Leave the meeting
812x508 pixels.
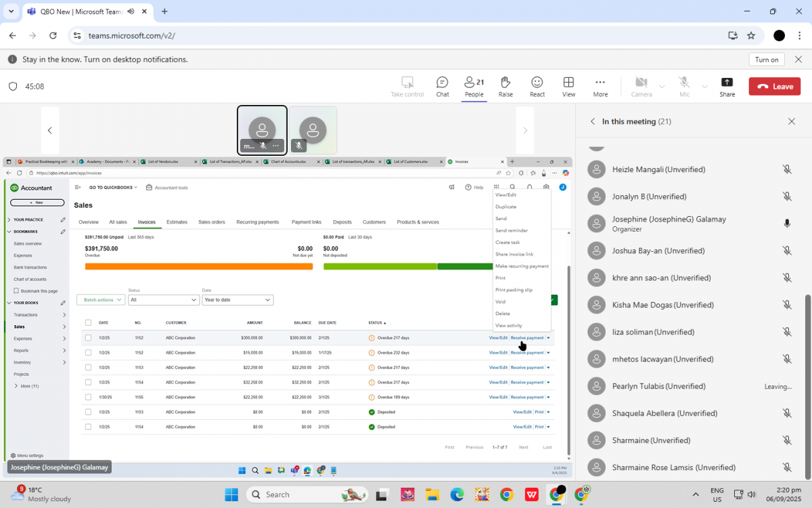[x=774, y=86]
